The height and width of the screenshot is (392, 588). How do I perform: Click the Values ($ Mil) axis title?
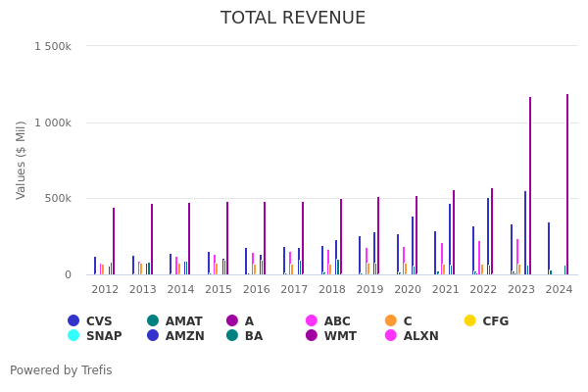(22, 160)
